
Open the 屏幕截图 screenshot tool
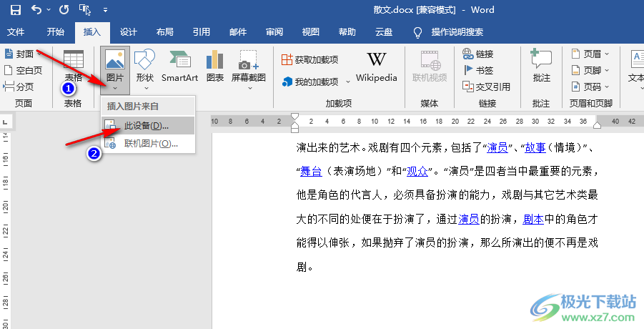249,70
